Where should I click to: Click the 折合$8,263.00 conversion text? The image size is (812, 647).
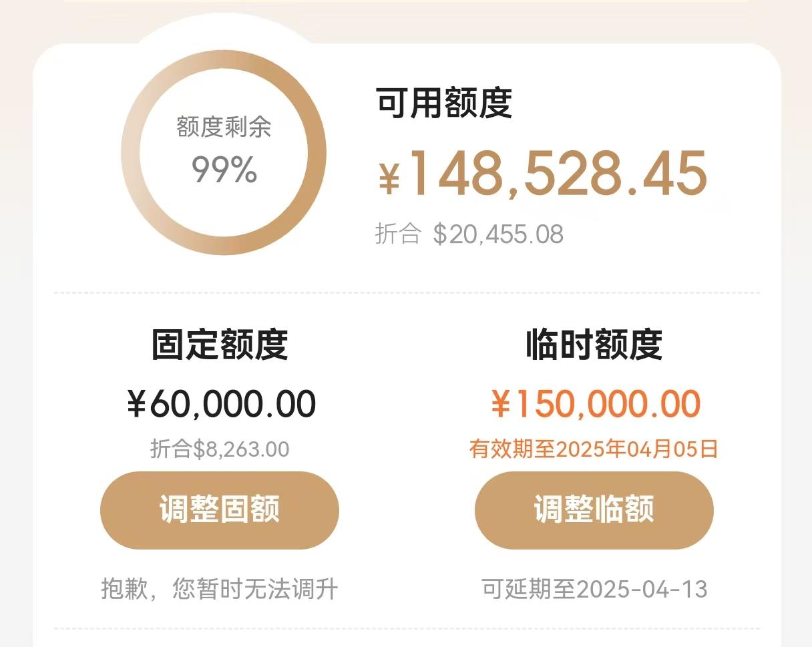pyautogui.click(x=220, y=449)
